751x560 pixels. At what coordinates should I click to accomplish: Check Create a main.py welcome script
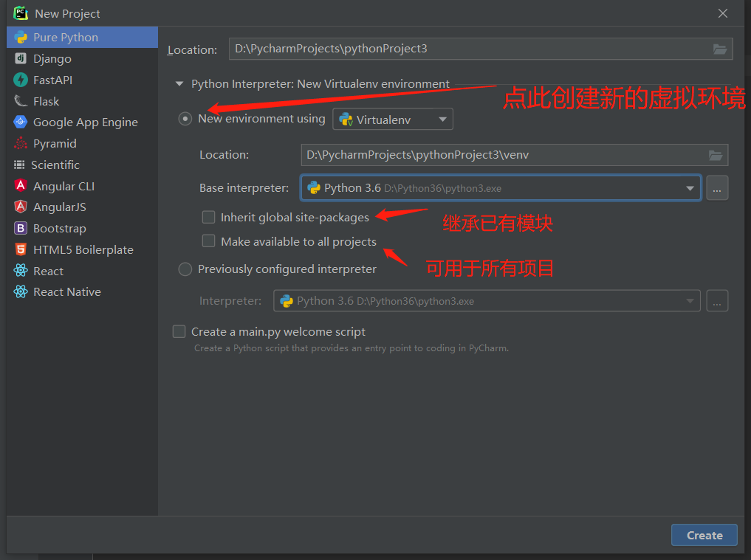[179, 331]
